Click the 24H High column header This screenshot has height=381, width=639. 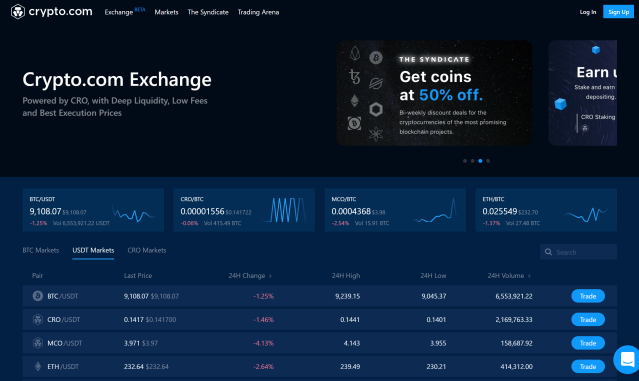[x=346, y=276]
